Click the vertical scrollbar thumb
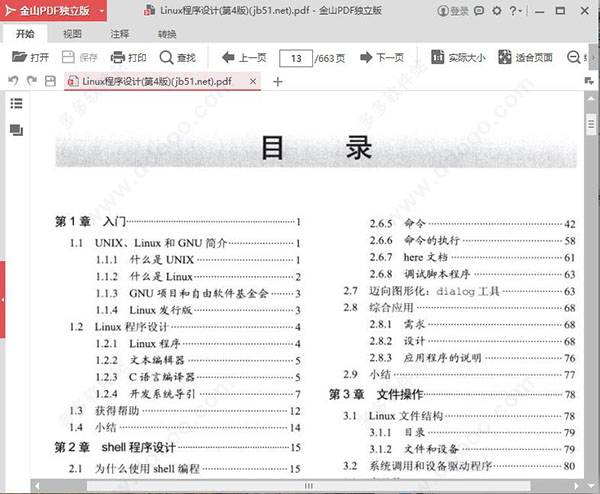600x494 pixels. pos(591,124)
